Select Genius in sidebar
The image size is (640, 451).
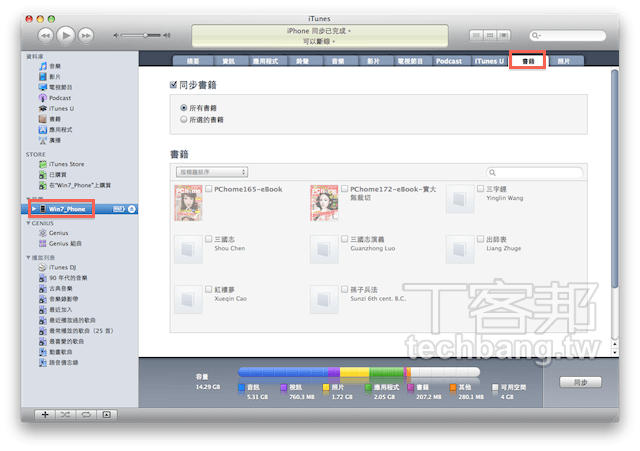53,233
